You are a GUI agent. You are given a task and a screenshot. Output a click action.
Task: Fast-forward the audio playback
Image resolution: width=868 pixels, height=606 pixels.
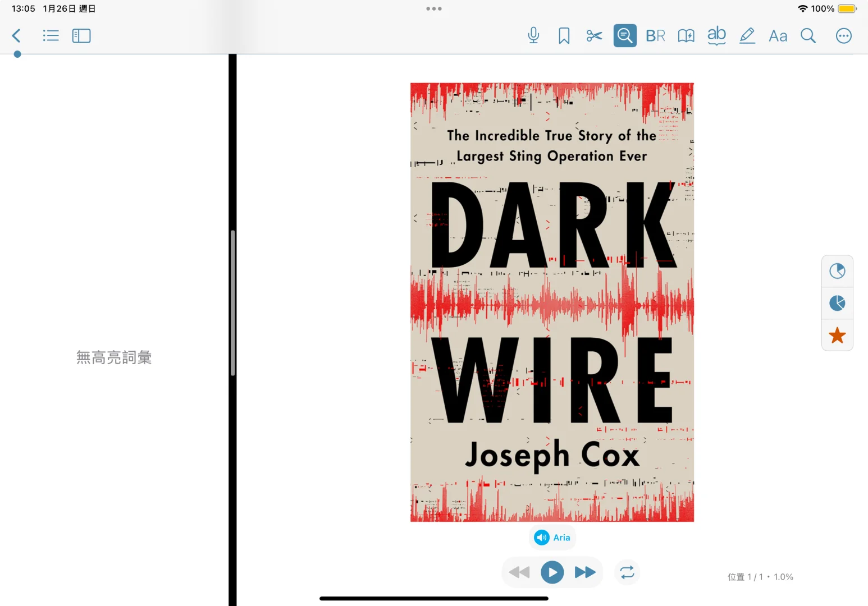point(585,572)
